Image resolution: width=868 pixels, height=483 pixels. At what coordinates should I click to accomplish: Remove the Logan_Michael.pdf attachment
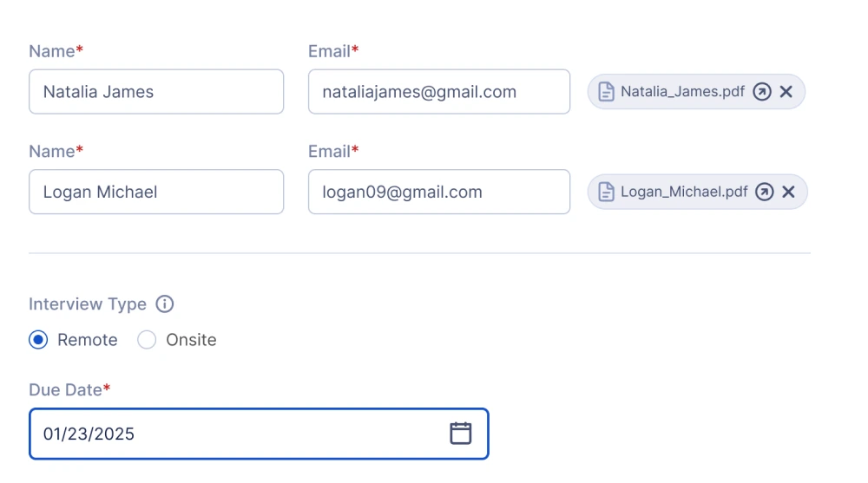[x=788, y=193]
